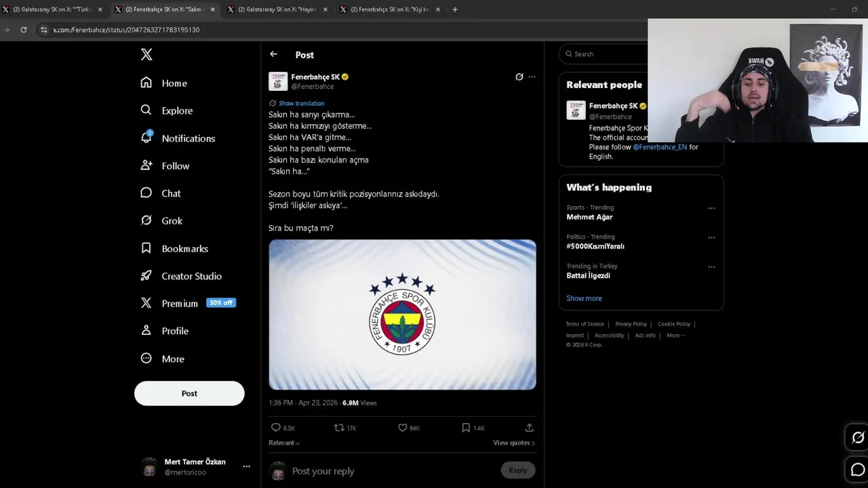Open Premium page
The height and width of the screenshot is (488, 868).
[169, 304]
